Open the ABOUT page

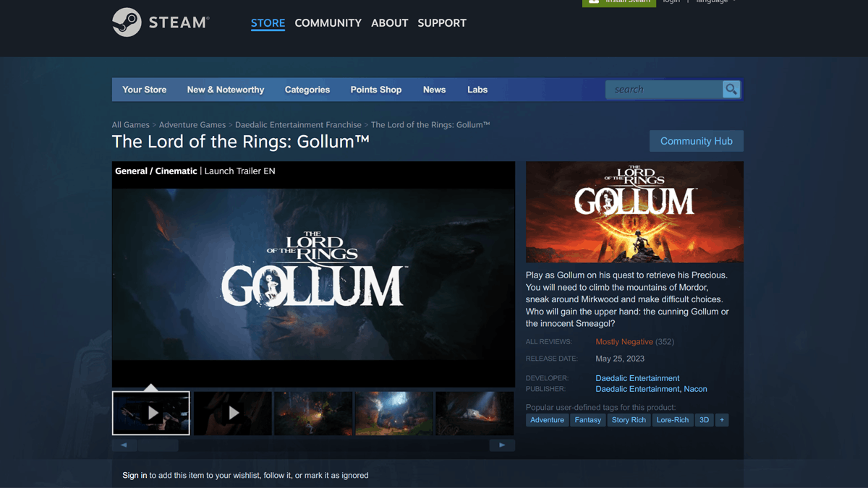click(389, 23)
